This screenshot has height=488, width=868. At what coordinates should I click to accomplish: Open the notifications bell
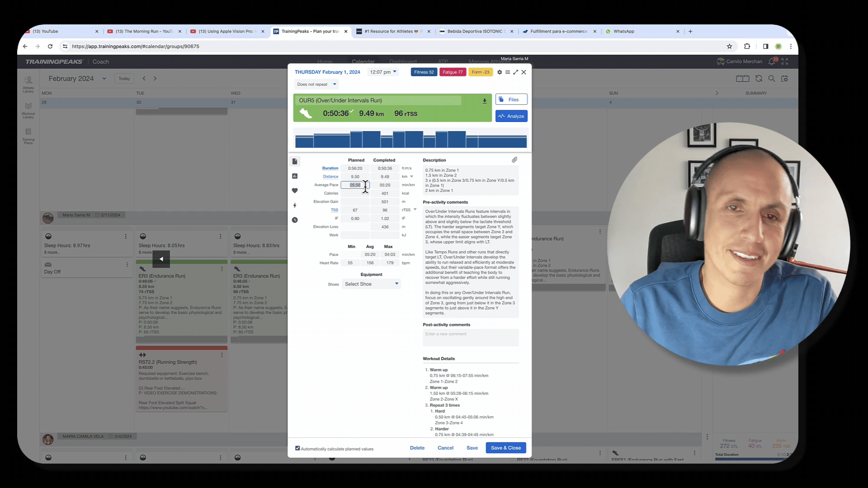point(772,61)
